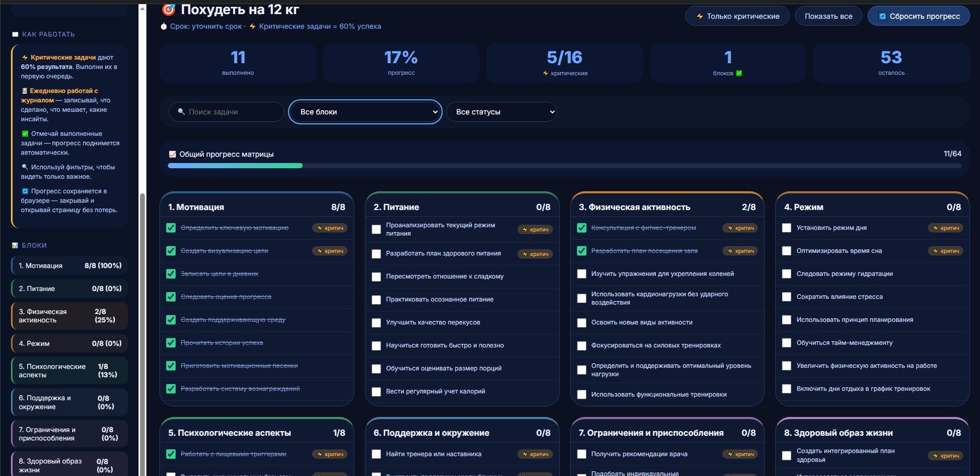Uncheck Работать с пищевыми триггерами

[171, 454]
